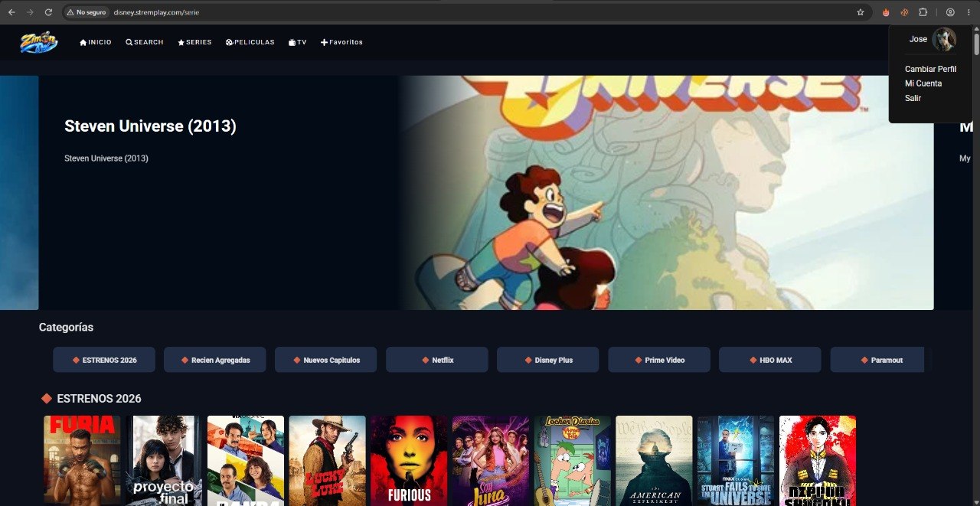Click the browser forward arrow
Screen dimensions: 980x506
[x=30, y=12]
